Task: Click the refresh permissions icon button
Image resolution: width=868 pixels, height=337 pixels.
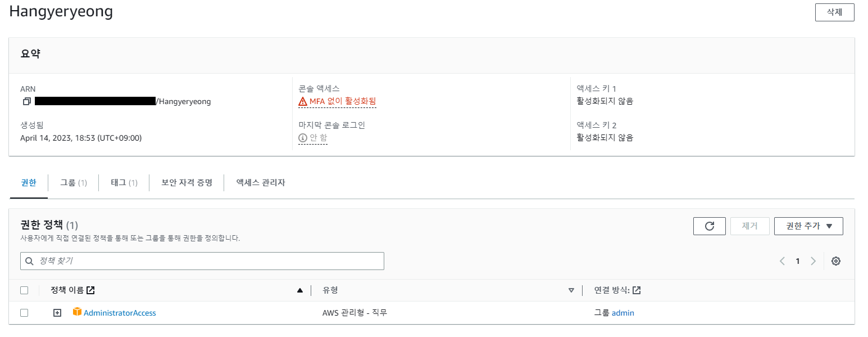Action: pyautogui.click(x=709, y=226)
